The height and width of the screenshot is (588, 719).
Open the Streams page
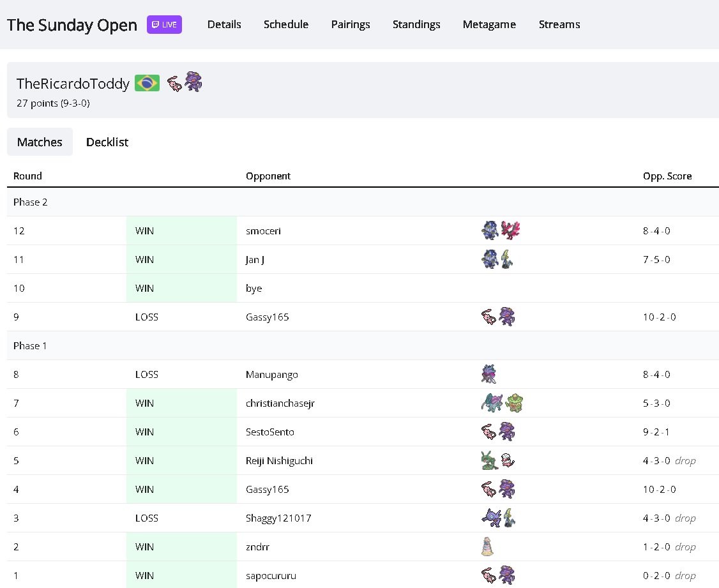559,24
